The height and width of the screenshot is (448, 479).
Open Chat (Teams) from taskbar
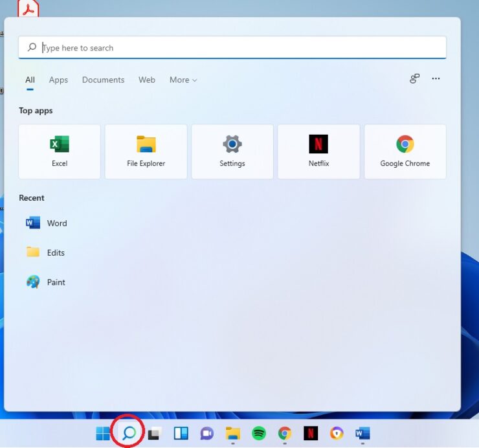[207, 433]
